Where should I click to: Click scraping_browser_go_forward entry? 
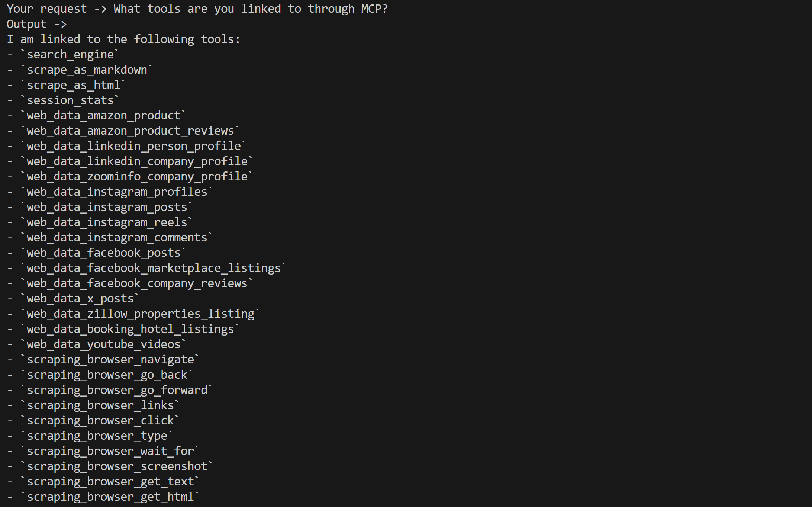coord(117,390)
